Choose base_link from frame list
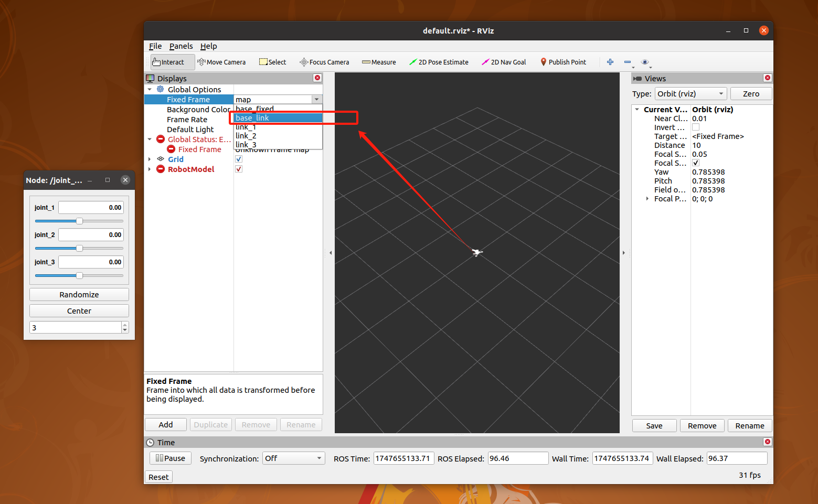818x504 pixels. click(278, 118)
